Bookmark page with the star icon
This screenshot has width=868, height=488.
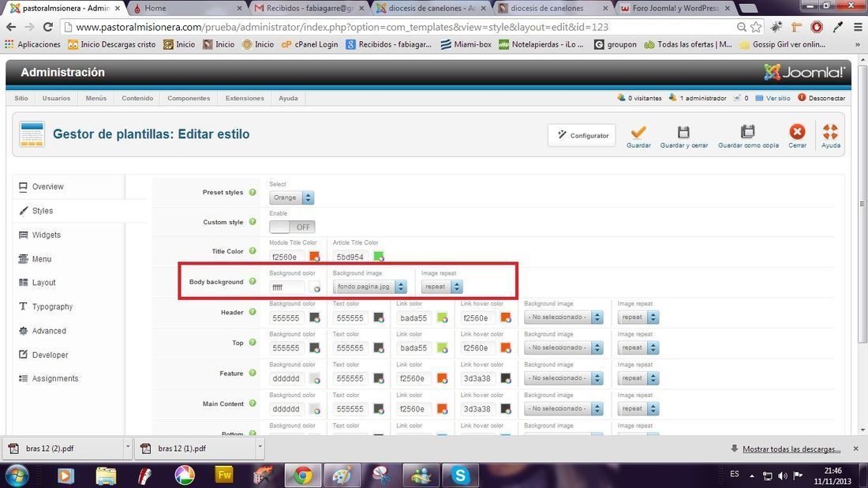(756, 27)
